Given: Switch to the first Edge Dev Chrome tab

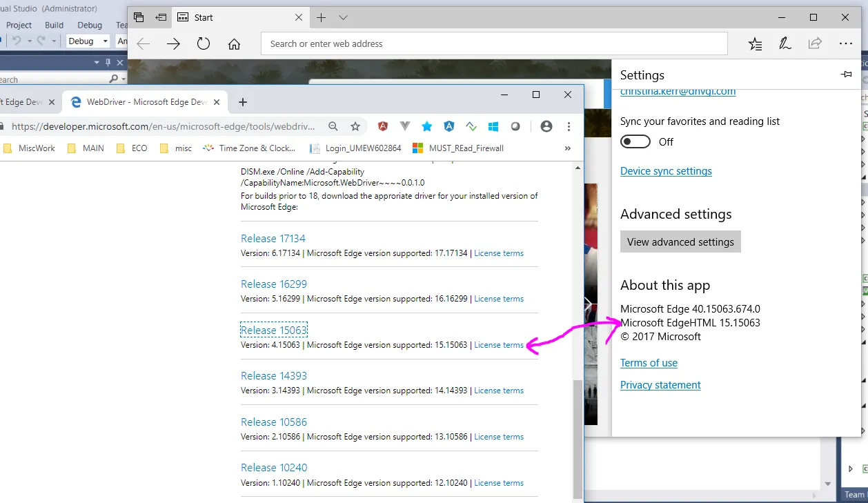Looking at the screenshot, I should (28, 102).
